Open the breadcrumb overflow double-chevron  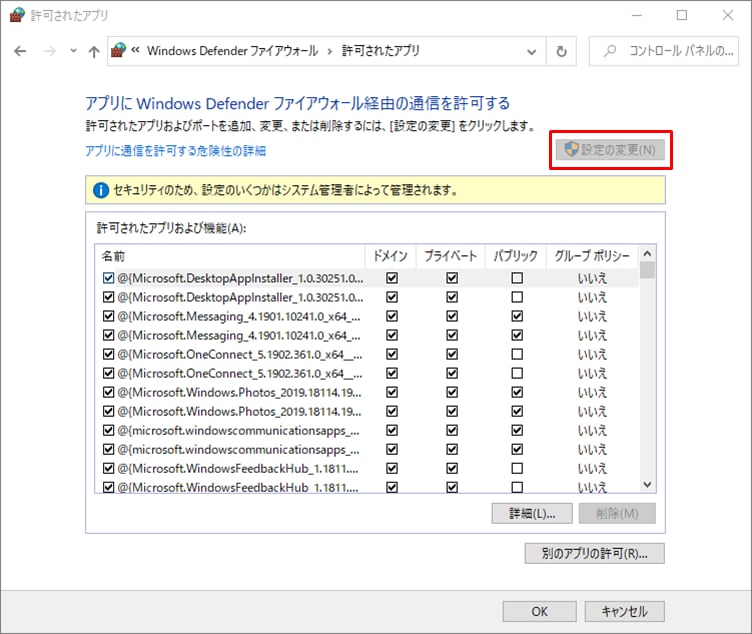pos(136,49)
